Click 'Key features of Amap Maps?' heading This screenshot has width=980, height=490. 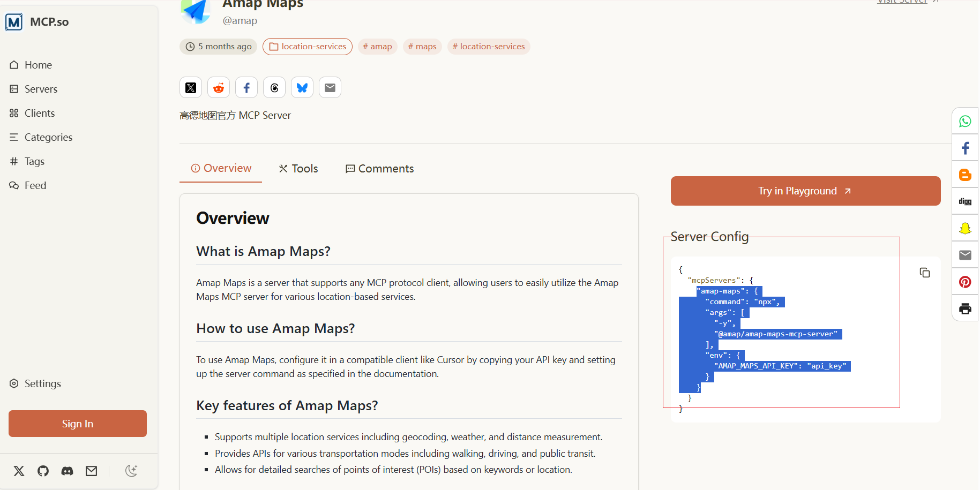287,405
